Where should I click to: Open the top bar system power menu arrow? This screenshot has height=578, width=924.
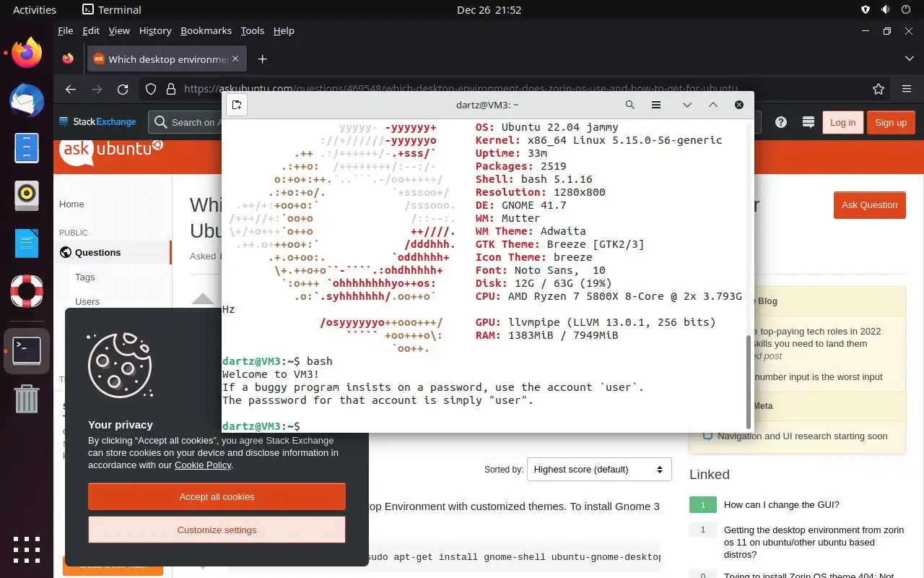click(905, 10)
